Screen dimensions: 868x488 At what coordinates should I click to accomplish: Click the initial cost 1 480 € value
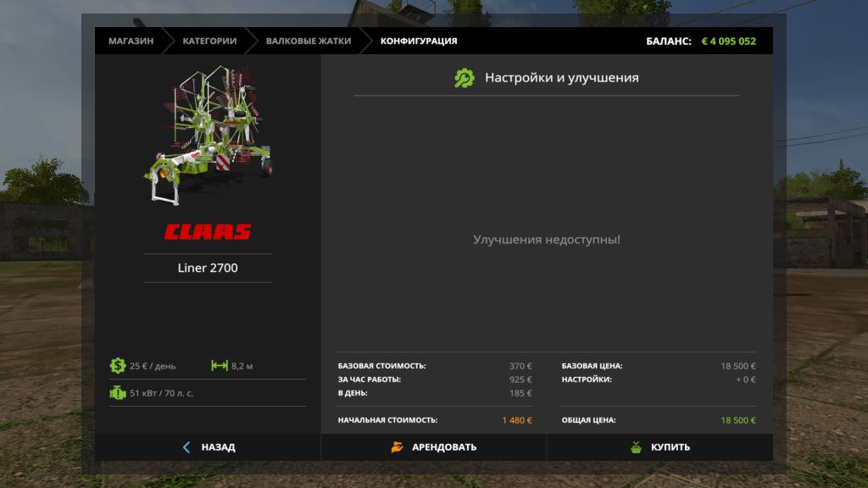[x=516, y=420]
